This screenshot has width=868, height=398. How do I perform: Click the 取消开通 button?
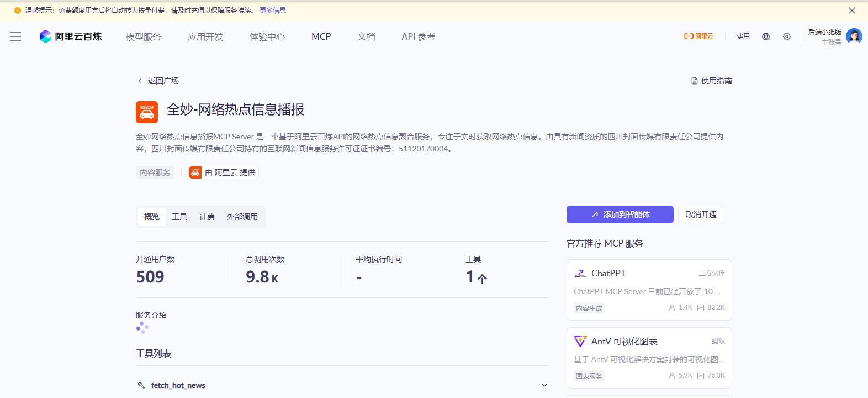pos(701,214)
